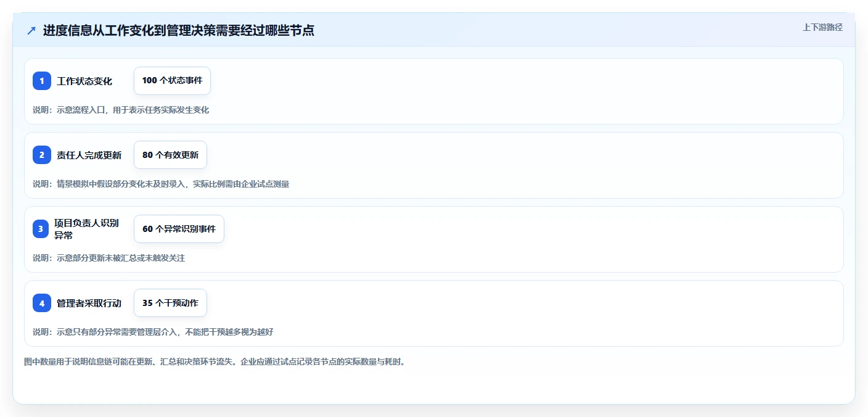Click the 项目负责人识别异常 step title
Screen dimensions: 868x417
[87, 229]
